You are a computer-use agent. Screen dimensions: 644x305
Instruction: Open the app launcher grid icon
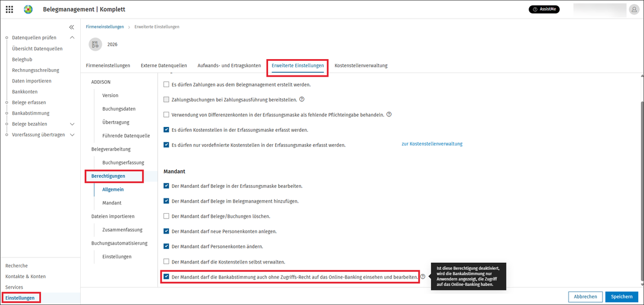[x=9, y=9]
